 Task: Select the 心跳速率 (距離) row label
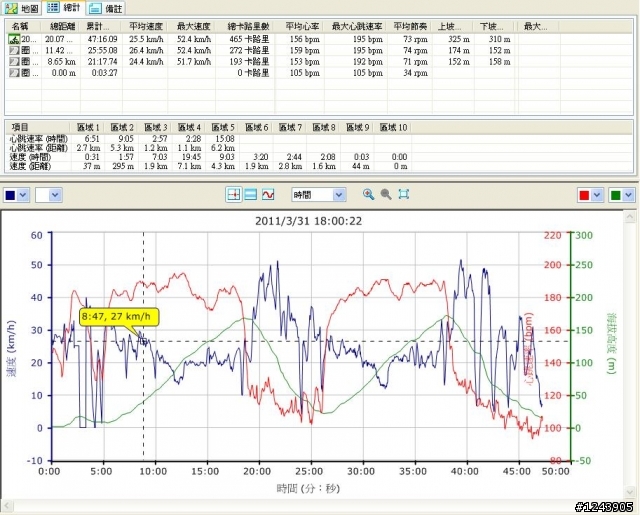click(x=38, y=148)
